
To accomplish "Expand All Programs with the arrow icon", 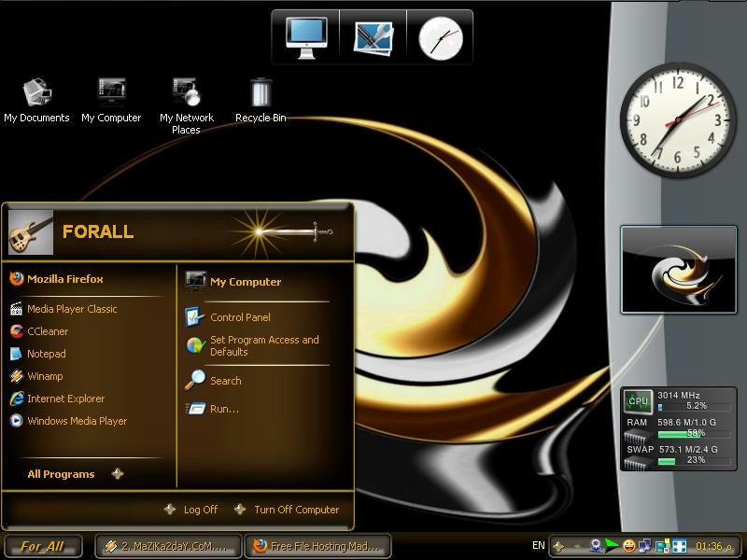I will 118,474.
